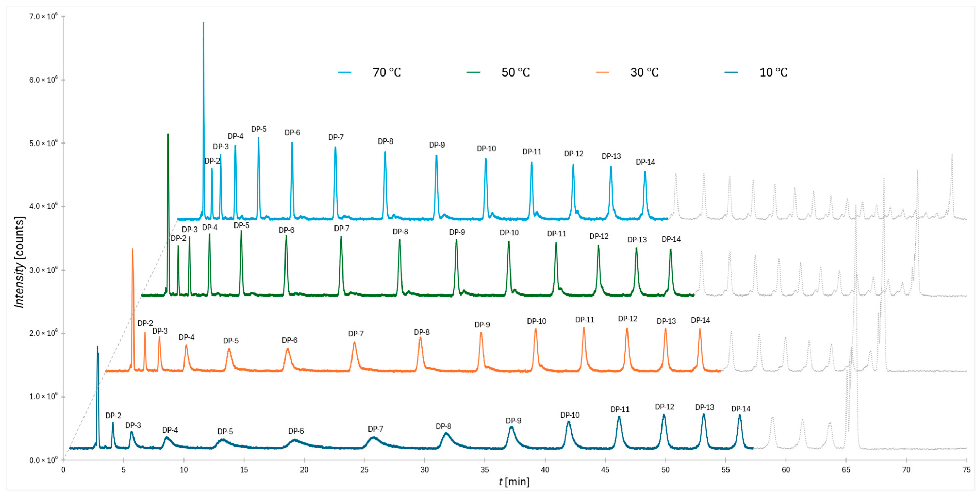The height and width of the screenshot is (497, 980).
Task: Click the 50 °C legend line swatch
Action: point(473,72)
